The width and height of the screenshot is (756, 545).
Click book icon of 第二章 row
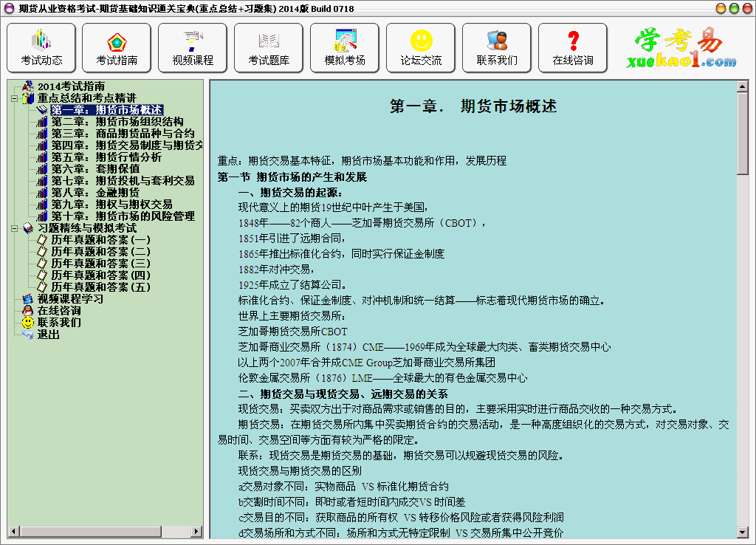(42, 122)
